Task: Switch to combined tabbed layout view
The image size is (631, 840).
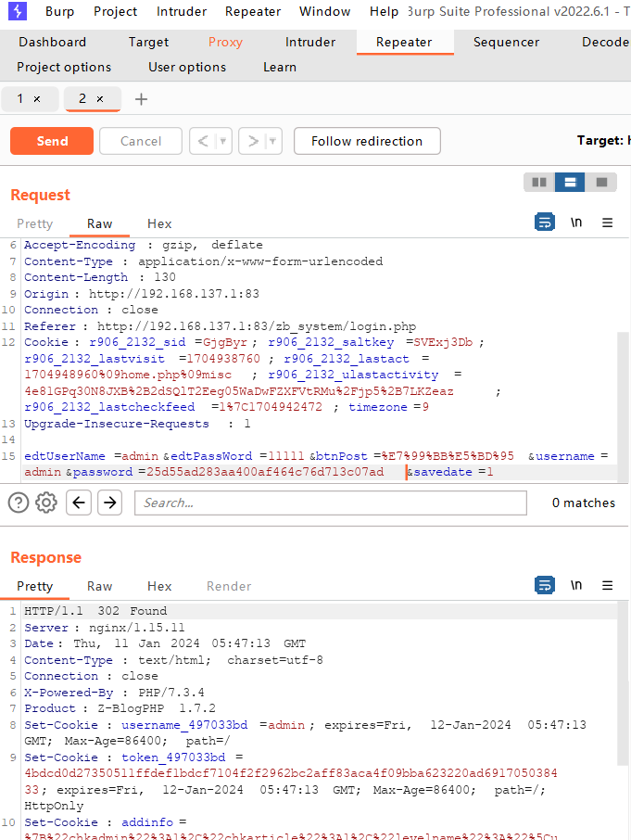Action: coord(601,182)
